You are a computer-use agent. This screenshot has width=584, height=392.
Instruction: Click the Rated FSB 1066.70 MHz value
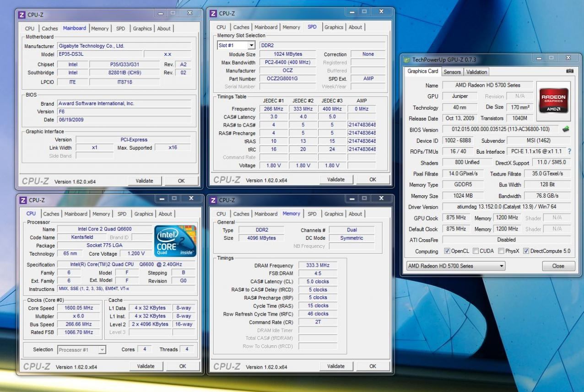click(x=79, y=333)
